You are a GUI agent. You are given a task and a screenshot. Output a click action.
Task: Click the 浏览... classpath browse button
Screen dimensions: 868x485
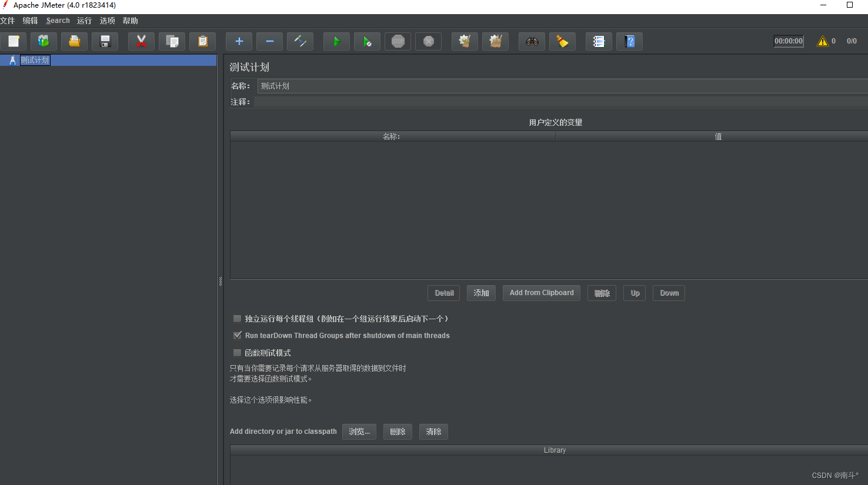coord(359,432)
